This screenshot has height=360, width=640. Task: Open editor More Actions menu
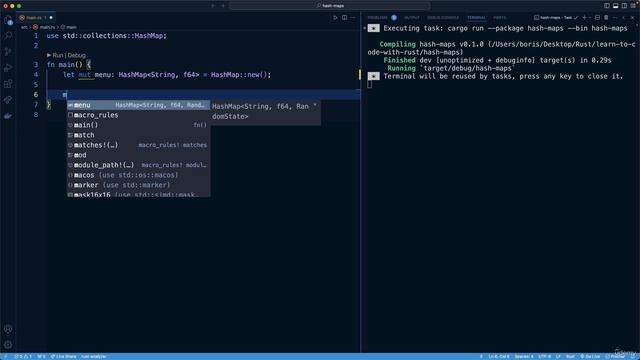(x=353, y=18)
